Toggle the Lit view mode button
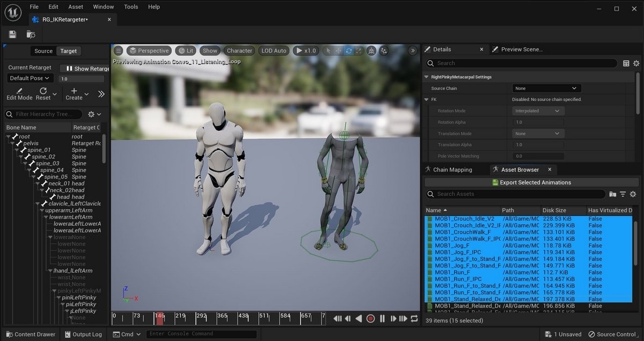This screenshot has height=341, width=644. click(186, 50)
